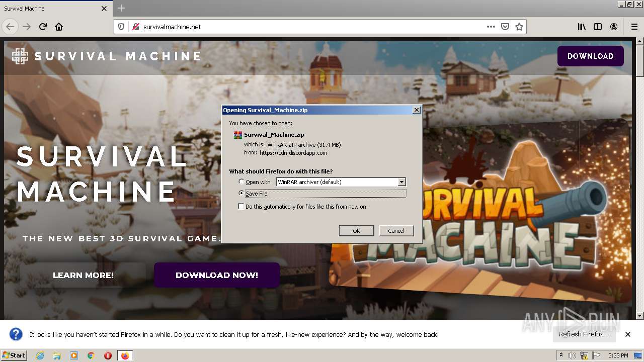Viewport: 644px width, 362px height.
Task: Click the Survival_Machine.zip file icon
Action: (238, 135)
